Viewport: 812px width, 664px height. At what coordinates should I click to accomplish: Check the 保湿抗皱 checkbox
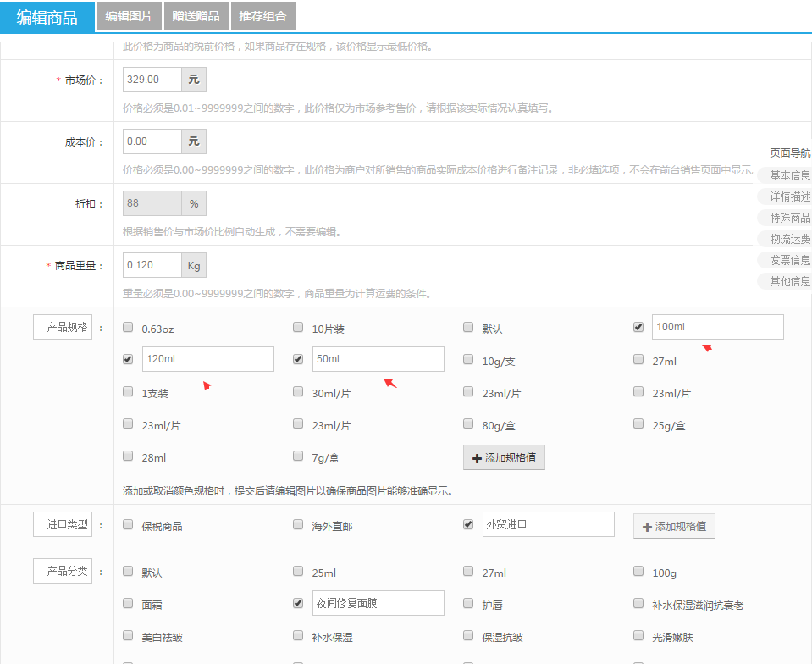[468, 635]
